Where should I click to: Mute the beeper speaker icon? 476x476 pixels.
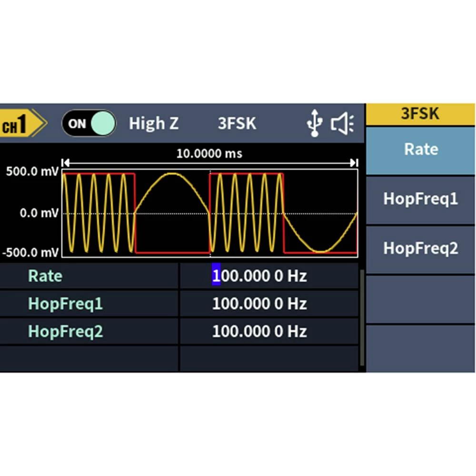(342, 124)
